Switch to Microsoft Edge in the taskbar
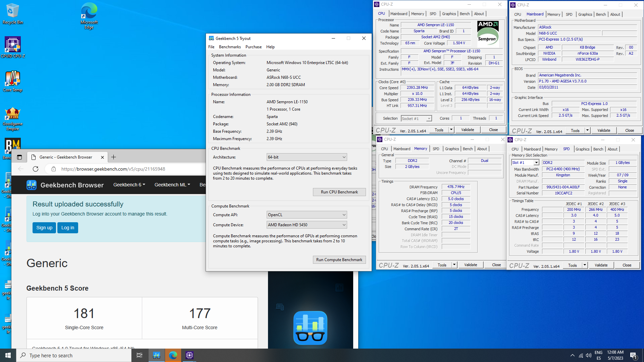The width and height of the screenshot is (644, 362). click(173, 355)
